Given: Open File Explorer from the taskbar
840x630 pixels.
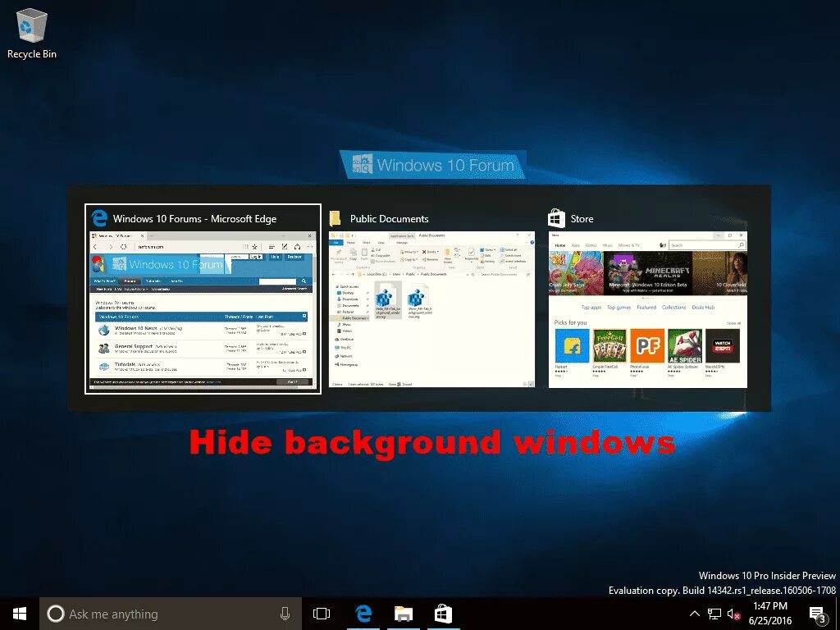Looking at the screenshot, I should click(x=404, y=614).
